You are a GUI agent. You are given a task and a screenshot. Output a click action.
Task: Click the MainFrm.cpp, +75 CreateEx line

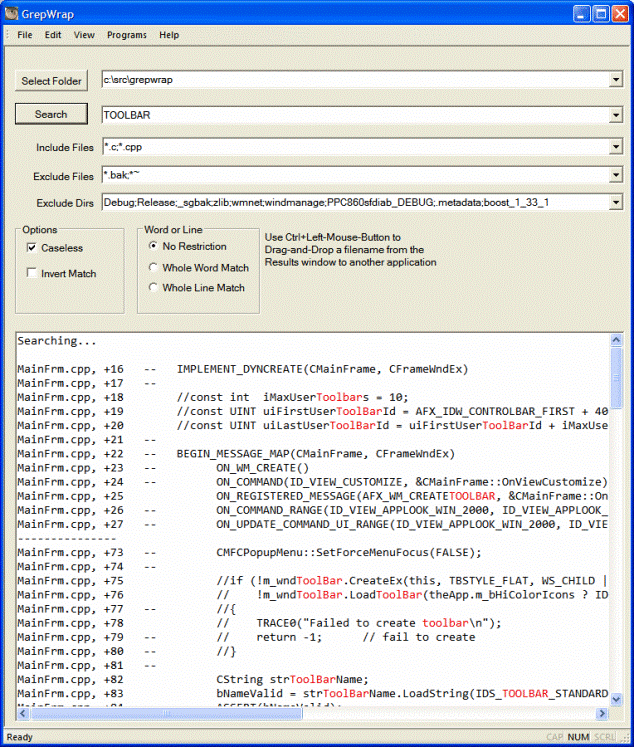click(312, 581)
